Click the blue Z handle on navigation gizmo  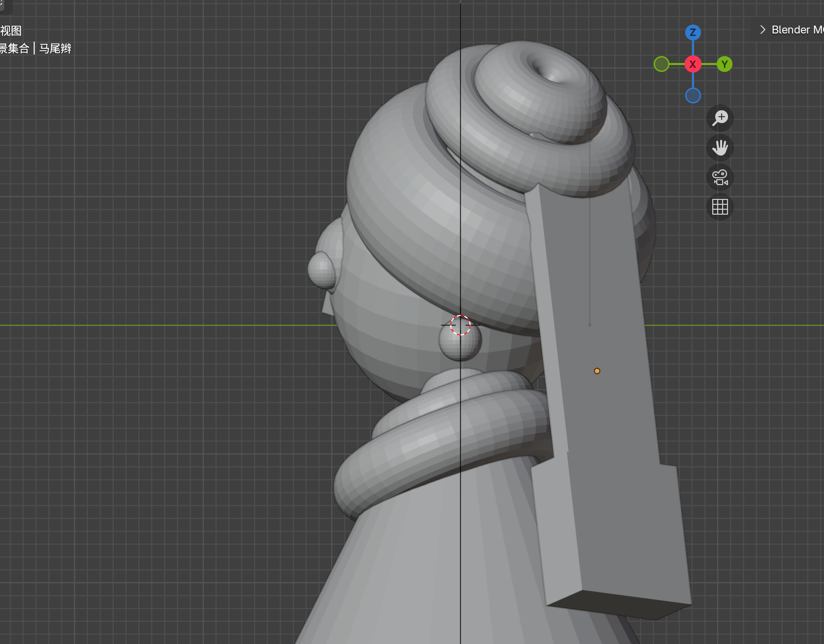pos(693,32)
